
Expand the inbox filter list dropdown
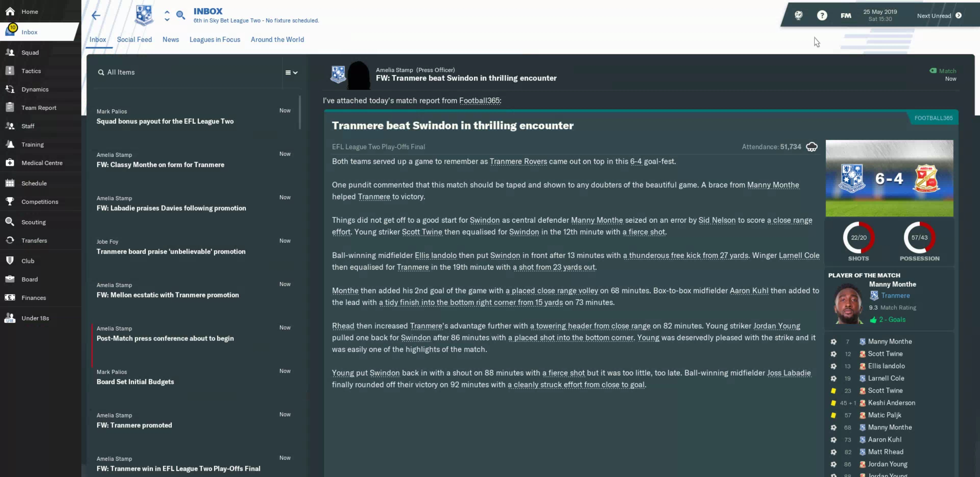291,72
